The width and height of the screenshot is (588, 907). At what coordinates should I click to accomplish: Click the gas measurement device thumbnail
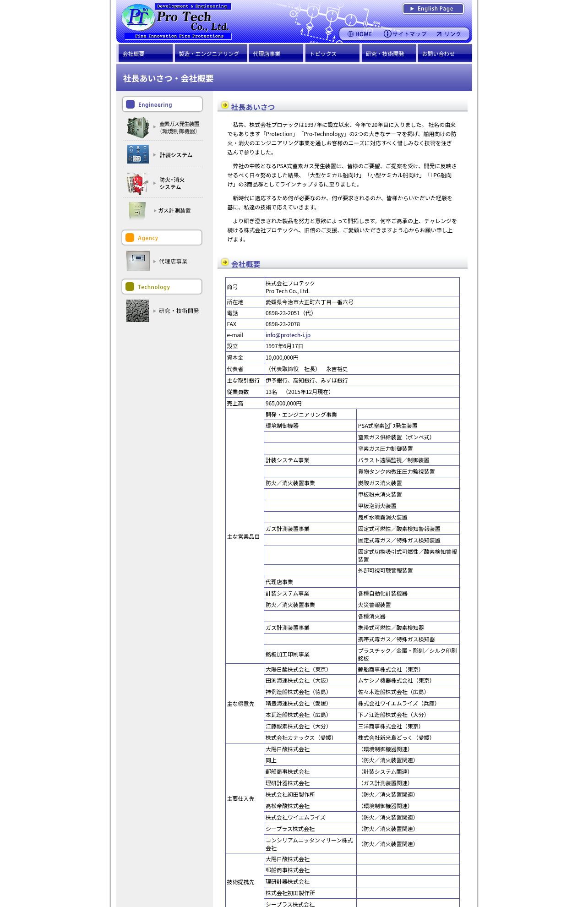coord(137,211)
